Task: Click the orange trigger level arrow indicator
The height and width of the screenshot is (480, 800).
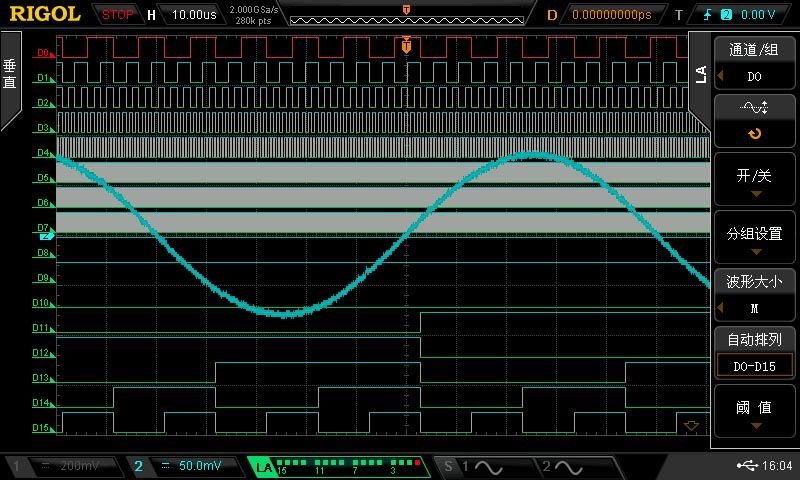Action: 690,425
